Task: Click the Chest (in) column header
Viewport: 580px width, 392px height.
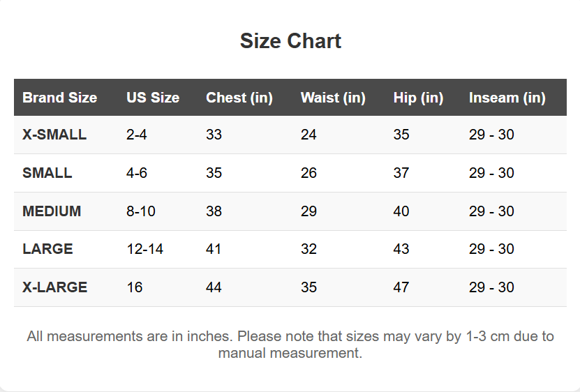Action: [239, 98]
